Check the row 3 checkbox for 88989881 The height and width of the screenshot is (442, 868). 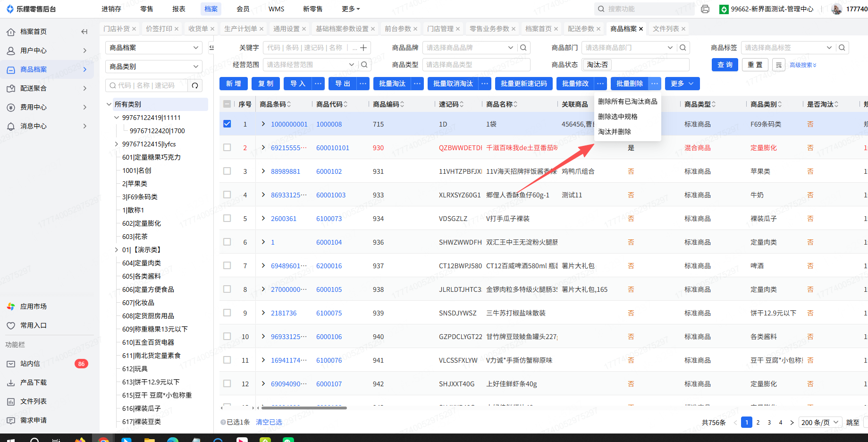click(227, 171)
